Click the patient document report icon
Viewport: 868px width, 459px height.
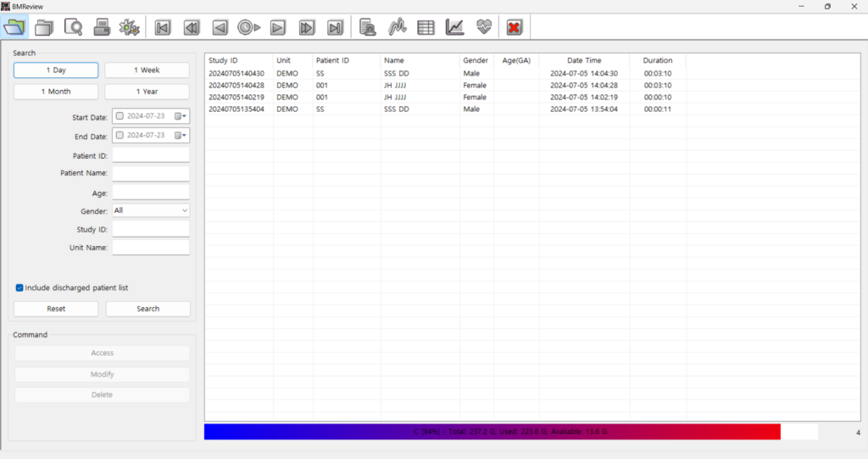[368, 26]
